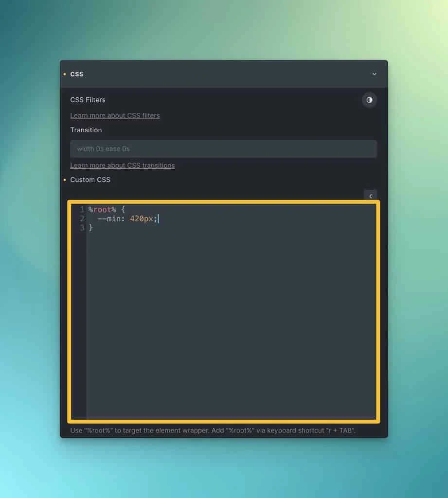448x498 pixels.
Task: Click the orange modified dot beside CSS
Action: [65, 74]
